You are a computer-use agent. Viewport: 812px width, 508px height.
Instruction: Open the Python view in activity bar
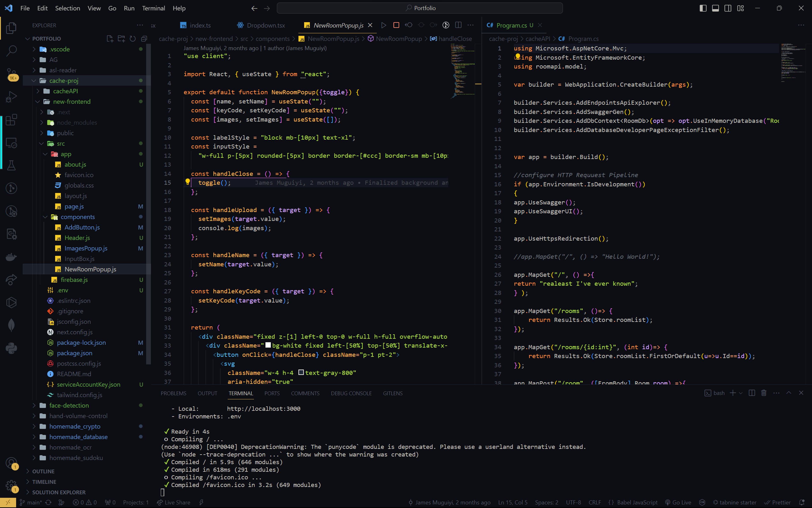click(11, 348)
